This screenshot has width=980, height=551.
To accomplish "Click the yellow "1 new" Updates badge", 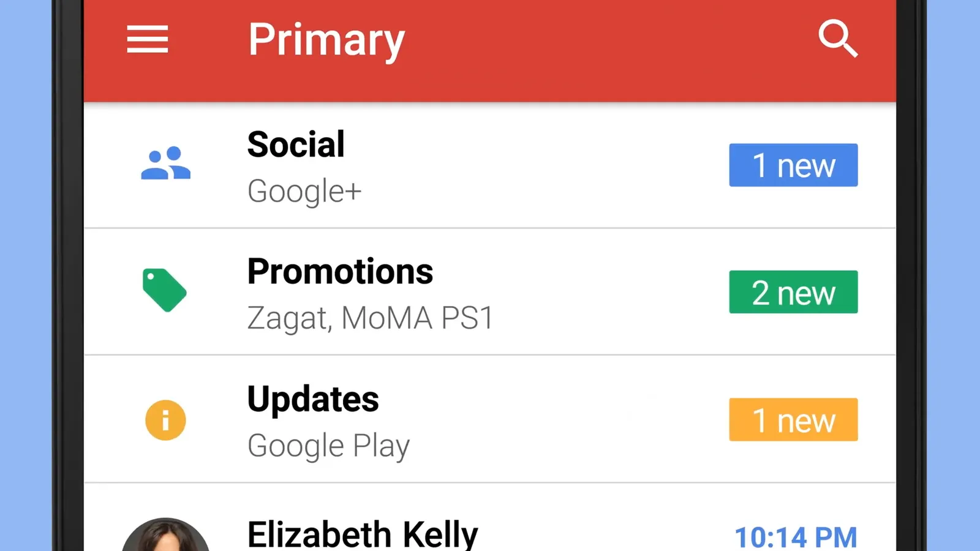I will click(x=793, y=420).
